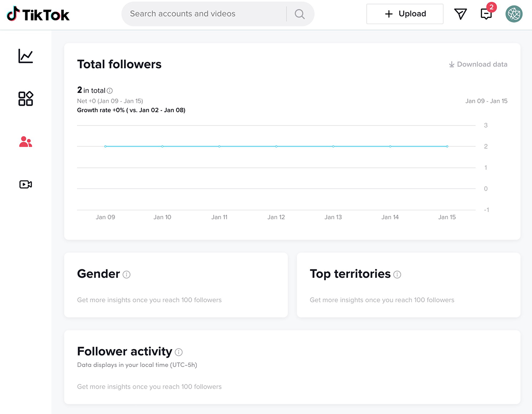Click the Jan 12 data point on chart
This screenshot has width=532, height=414.
tap(276, 146)
